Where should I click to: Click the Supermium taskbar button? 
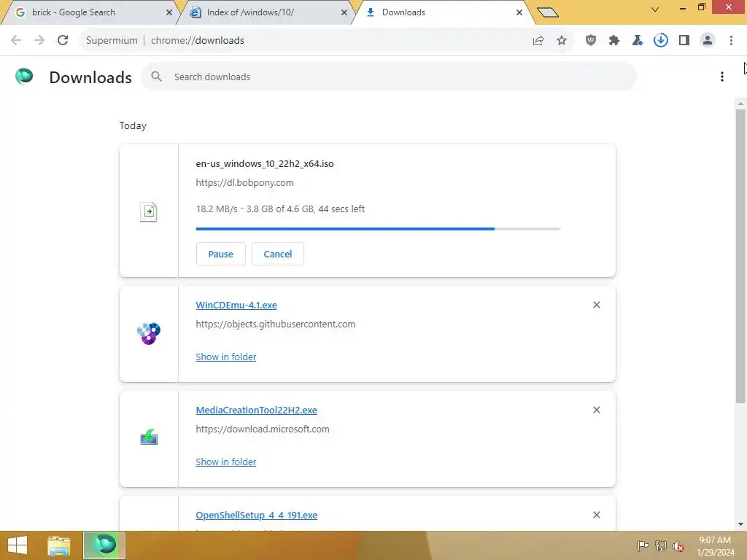(x=104, y=545)
